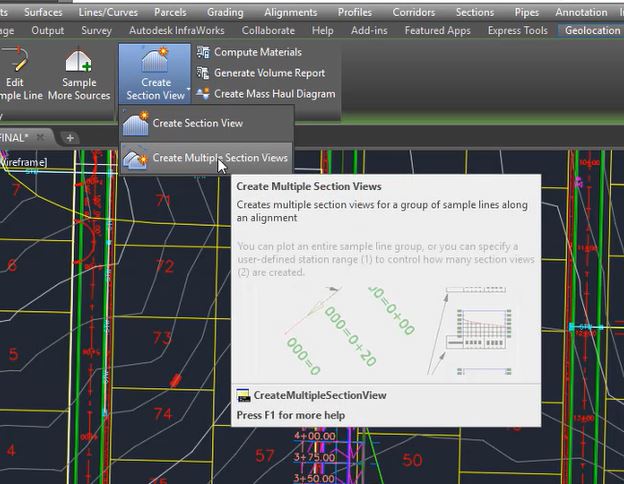
Task: Click the Compute Materials icon
Action: coord(203,52)
